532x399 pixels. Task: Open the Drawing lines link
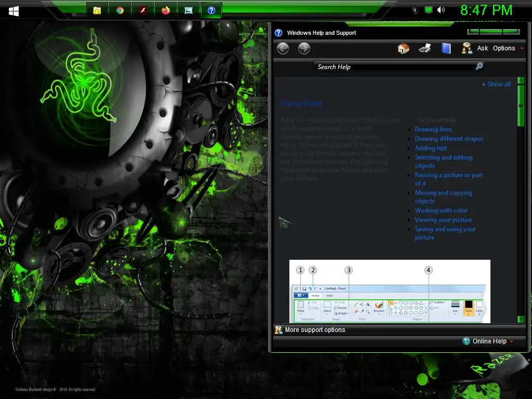[x=433, y=129]
